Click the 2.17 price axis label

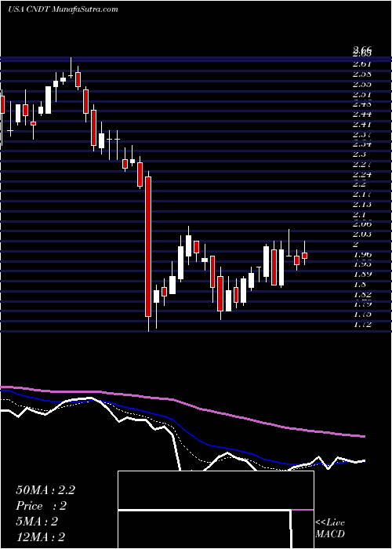click(x=362, y=195)
